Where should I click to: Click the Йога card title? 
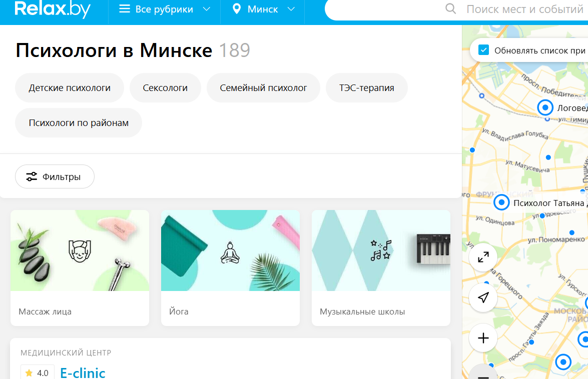pyautogui.click(x=179, y=311)
